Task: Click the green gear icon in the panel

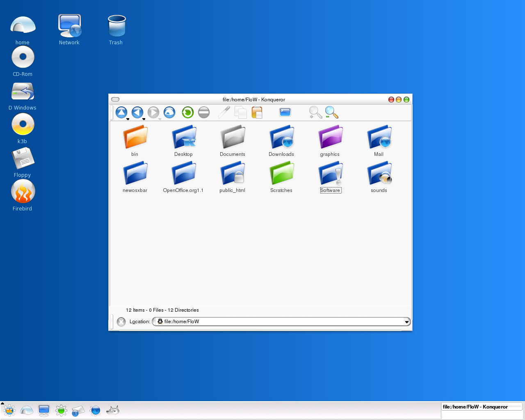Action: 61,410
